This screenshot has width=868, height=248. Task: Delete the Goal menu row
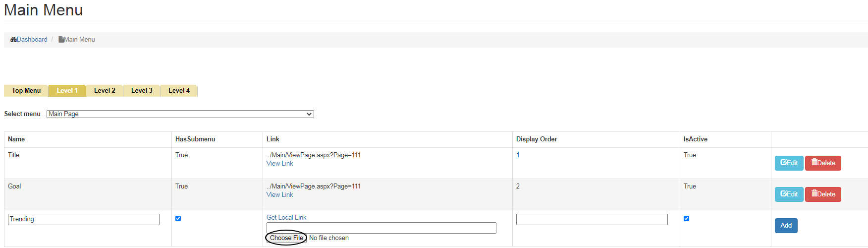point(823,194)
